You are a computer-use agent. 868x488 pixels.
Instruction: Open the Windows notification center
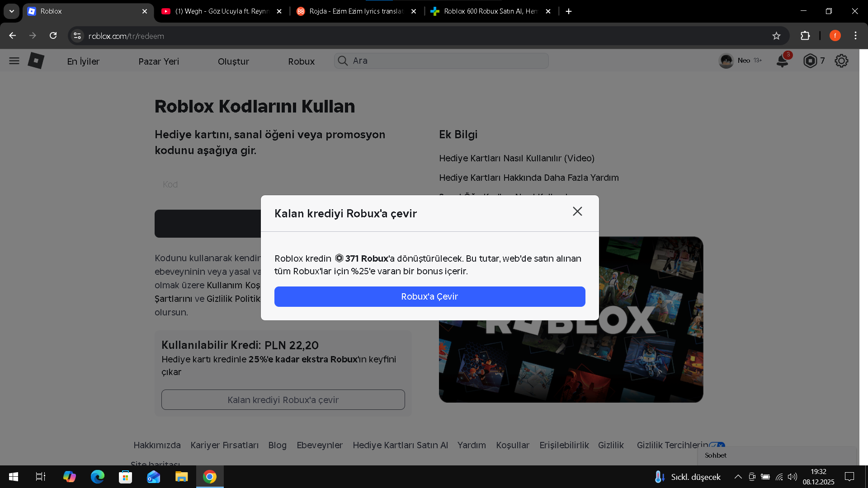(849, 477)
